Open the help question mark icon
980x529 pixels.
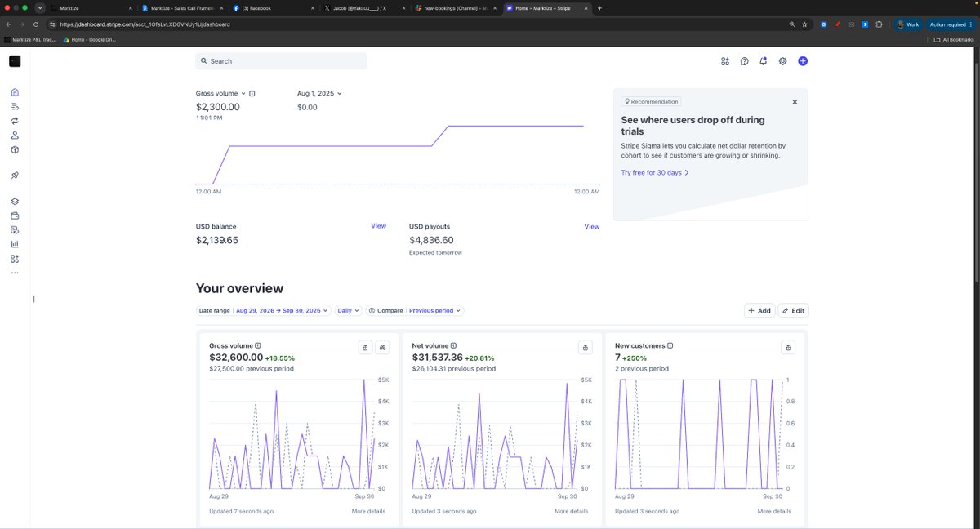pos(745,61)
